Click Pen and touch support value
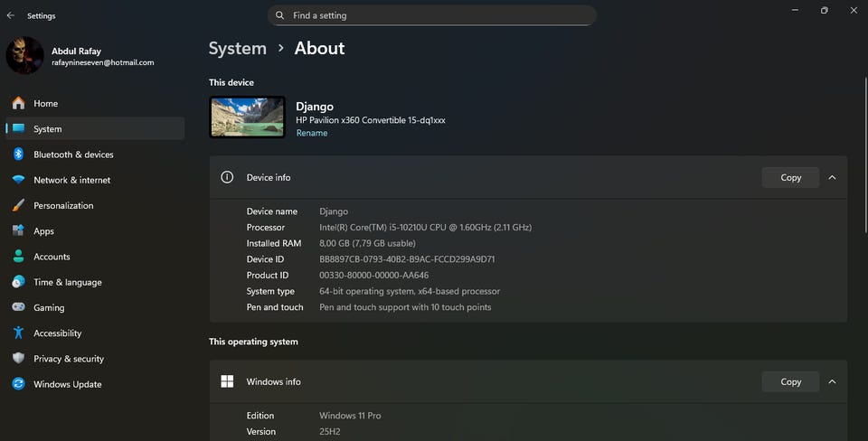The width and height of the screenshot is (868, 441). (x=405, y=307)
